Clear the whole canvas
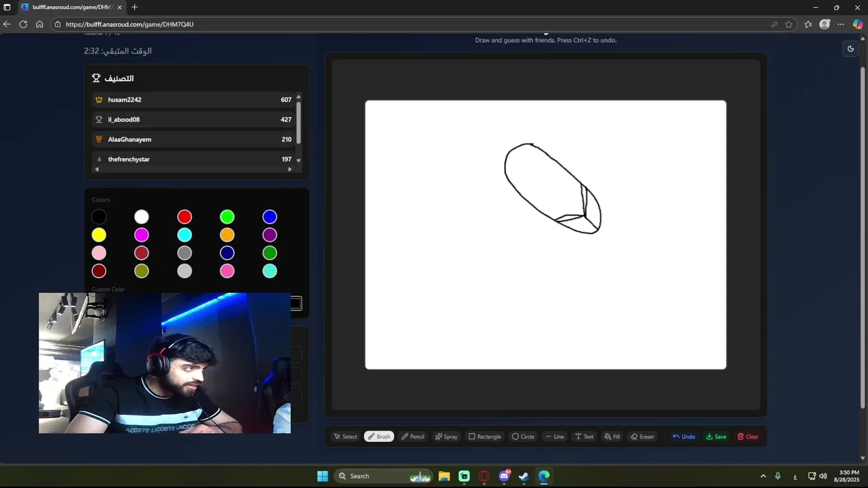The height and width of the screenshot is (488, 868). coord(748,436)
